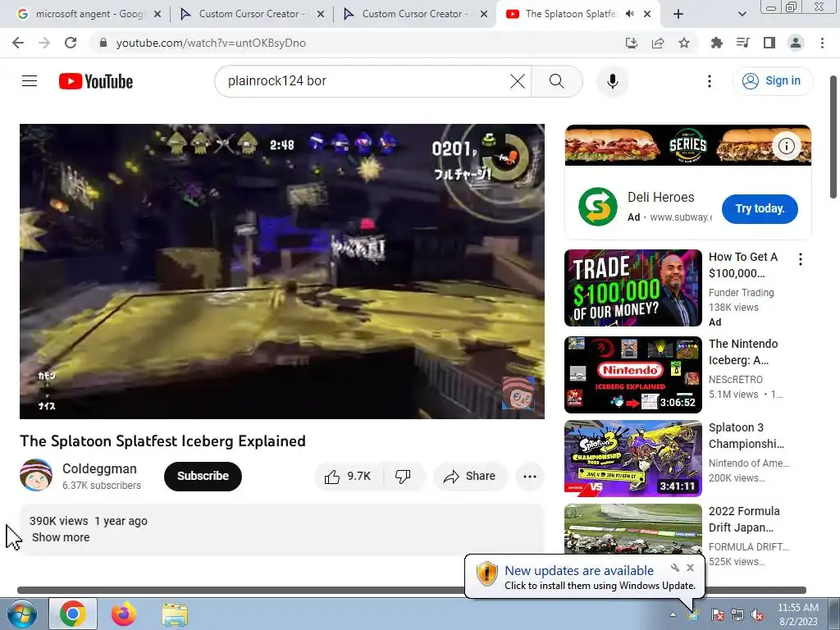Open more actions ellipsis under video
This screenshot has width=840, height=630.
pyautogui.click(x=530, y=477)
